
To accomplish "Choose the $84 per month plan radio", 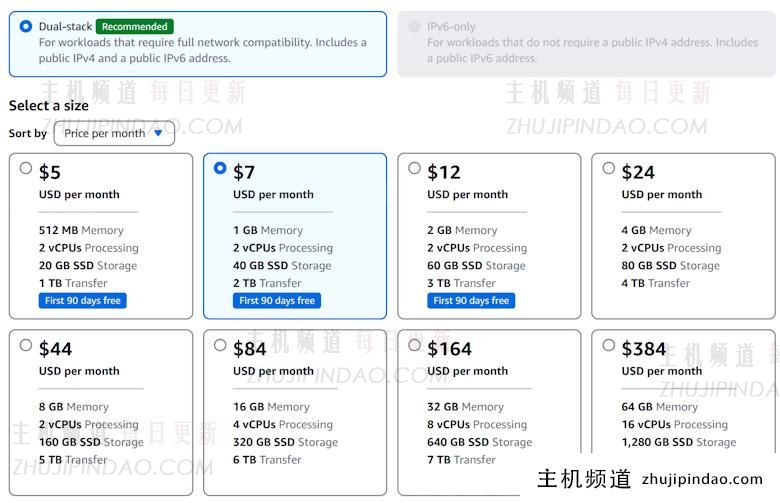I will 220,345.
